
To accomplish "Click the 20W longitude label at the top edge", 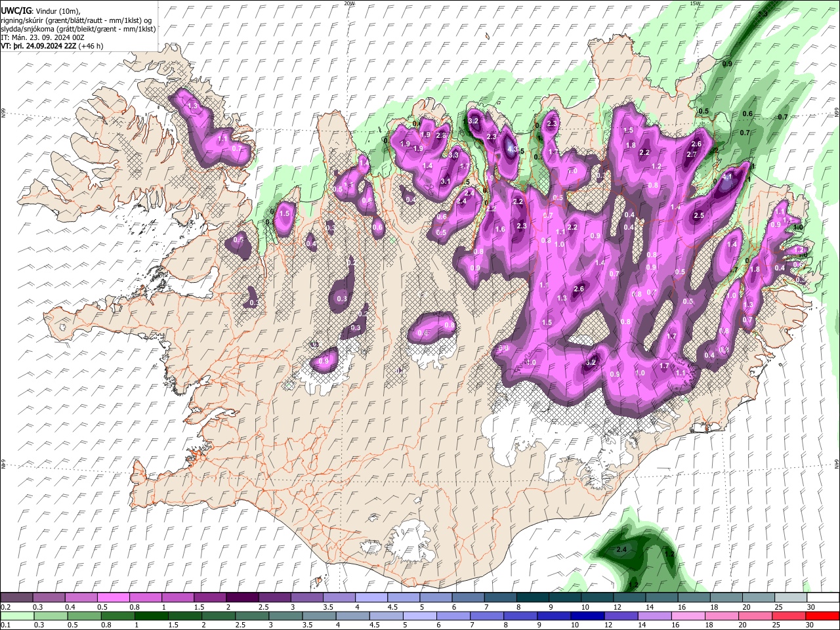I will [349, 3].
